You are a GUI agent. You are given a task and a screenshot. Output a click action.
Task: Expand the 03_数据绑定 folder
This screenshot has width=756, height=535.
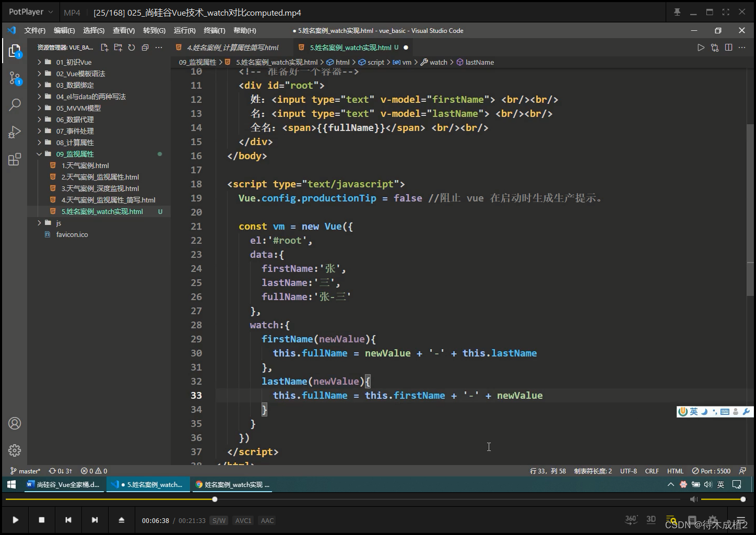pos(99,85)
